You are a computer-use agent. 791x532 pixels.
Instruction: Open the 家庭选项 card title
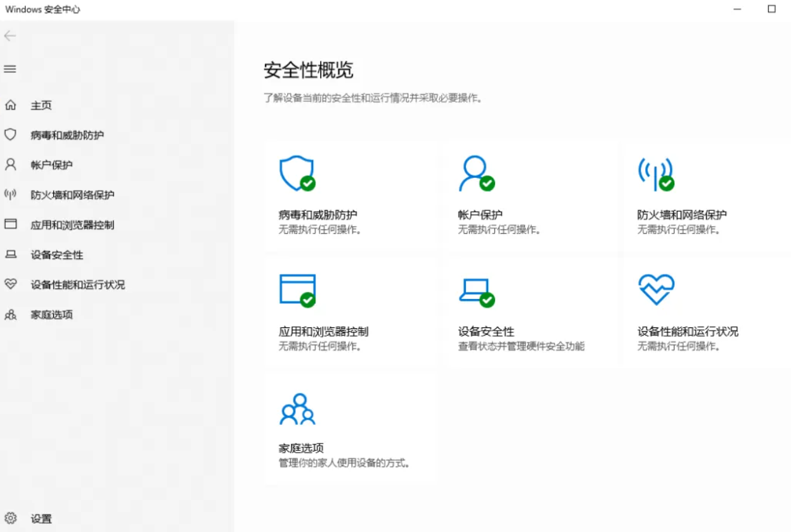[x=301, y=448]
